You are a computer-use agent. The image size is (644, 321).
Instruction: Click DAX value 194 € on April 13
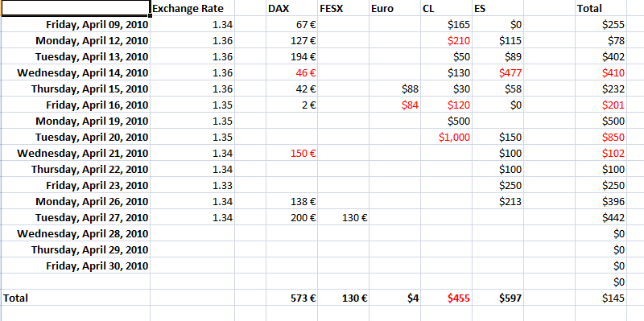click(x=291, y=56)
